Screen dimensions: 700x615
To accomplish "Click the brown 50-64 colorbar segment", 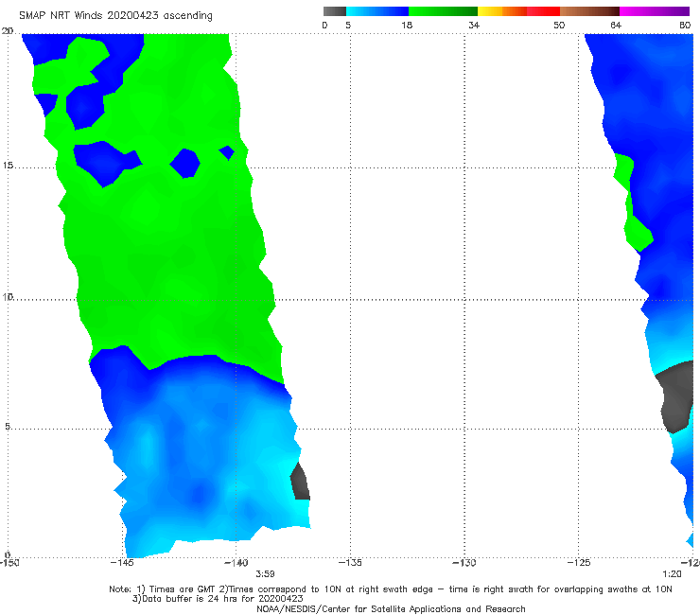I will (x=589, y=11).
